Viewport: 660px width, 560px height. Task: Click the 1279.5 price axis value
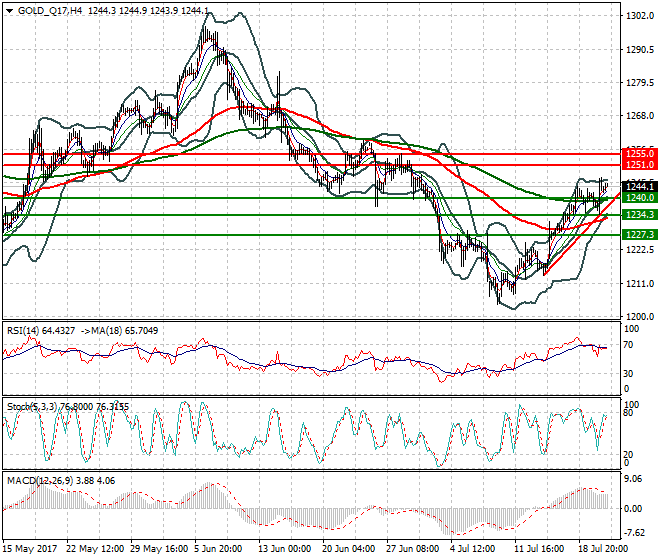(x=640, y=82)
